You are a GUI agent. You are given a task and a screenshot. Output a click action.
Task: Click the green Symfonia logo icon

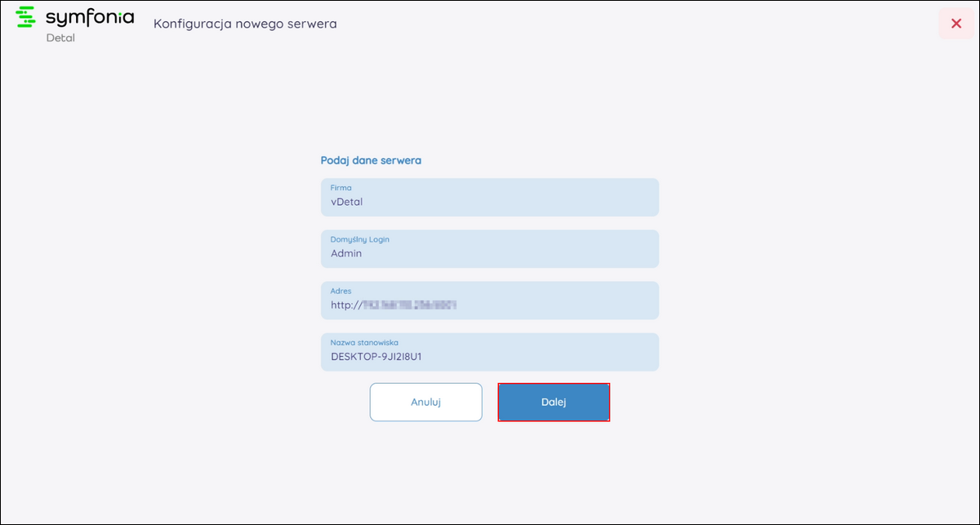point(26,16)
